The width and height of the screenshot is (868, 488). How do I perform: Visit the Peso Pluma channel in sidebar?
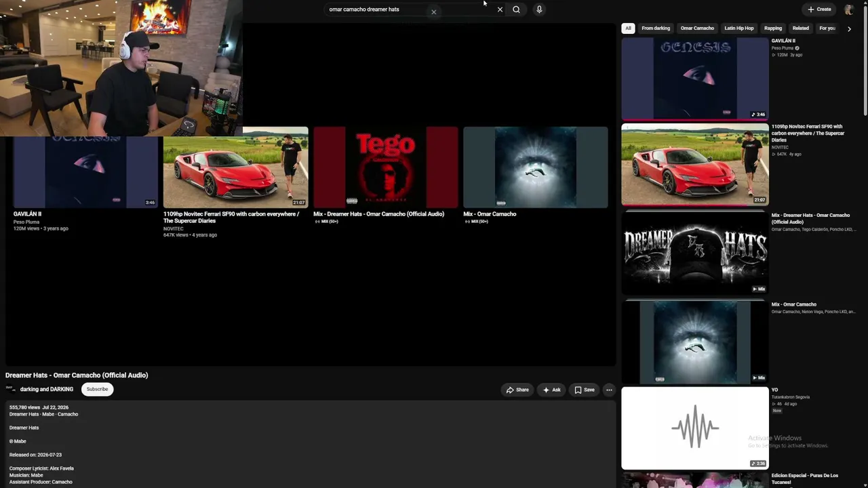coord(783,48)
